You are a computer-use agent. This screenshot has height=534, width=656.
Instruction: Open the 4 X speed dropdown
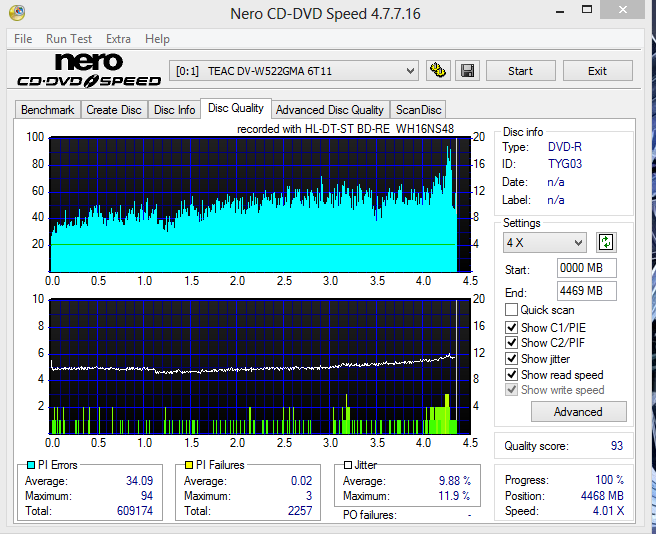pos(545,242)
